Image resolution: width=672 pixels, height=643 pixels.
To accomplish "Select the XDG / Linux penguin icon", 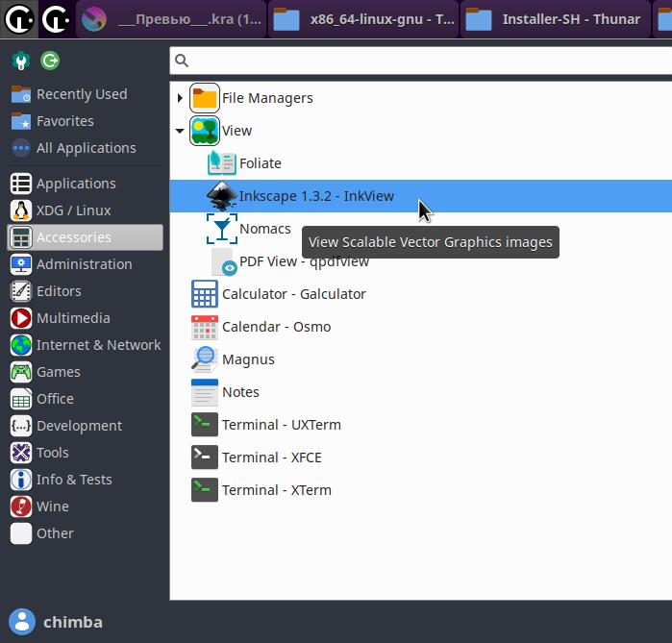I will pos(20,210).
